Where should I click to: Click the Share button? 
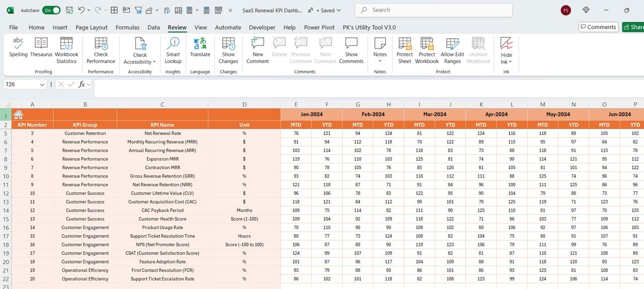[633, 27]
